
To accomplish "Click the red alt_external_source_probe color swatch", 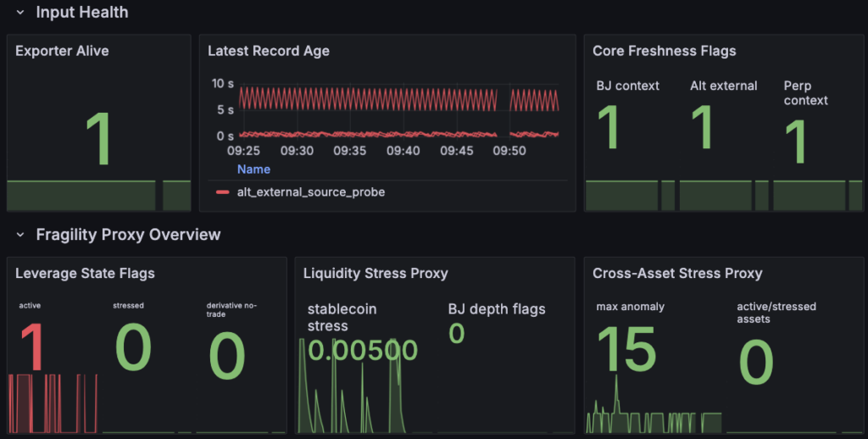I will click(223, 192).
